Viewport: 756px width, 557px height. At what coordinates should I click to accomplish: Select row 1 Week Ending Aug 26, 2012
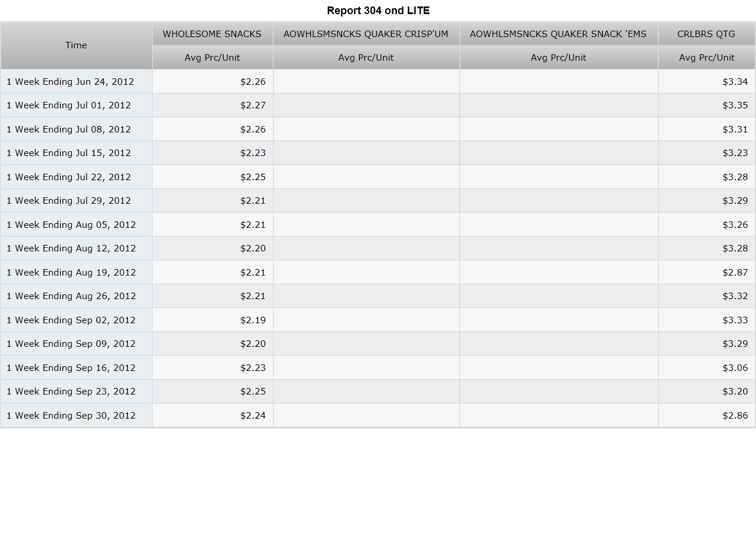pos(378,296)
